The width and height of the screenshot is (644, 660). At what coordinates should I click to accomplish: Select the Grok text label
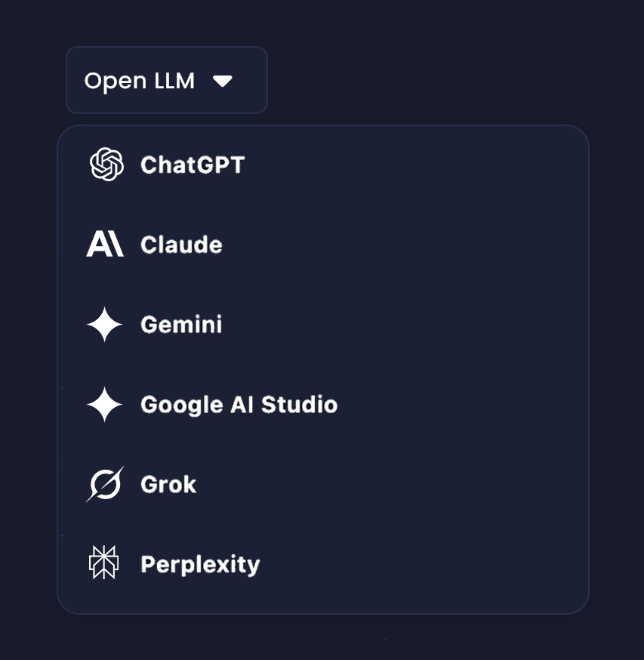pos(168,485)
